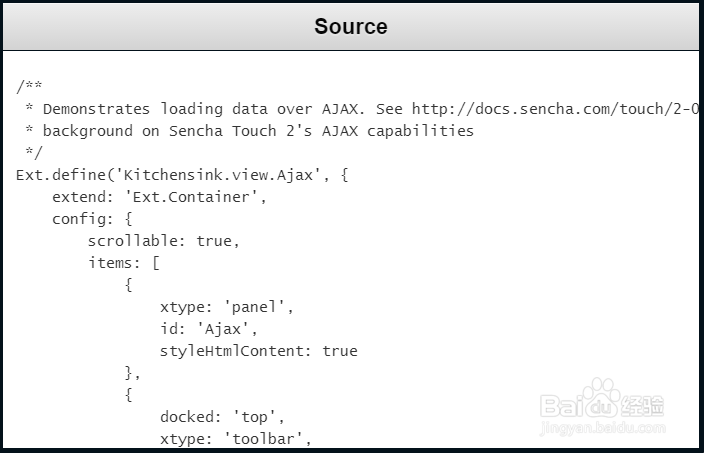This screenshot has height=453, width=704.
Task: Place cursor on the 'config: {' line
Action: [93, 219]
